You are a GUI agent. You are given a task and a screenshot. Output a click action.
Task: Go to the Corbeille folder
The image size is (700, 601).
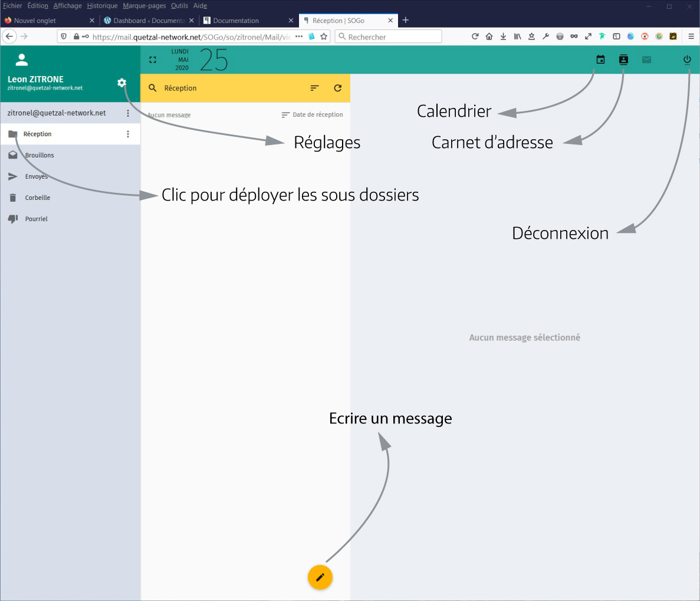37,198
